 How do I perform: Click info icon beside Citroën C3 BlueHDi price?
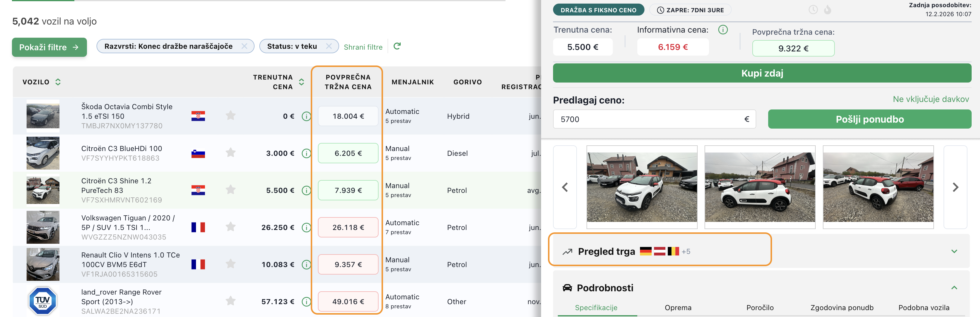pyautogui.click(x=306, y=153)
